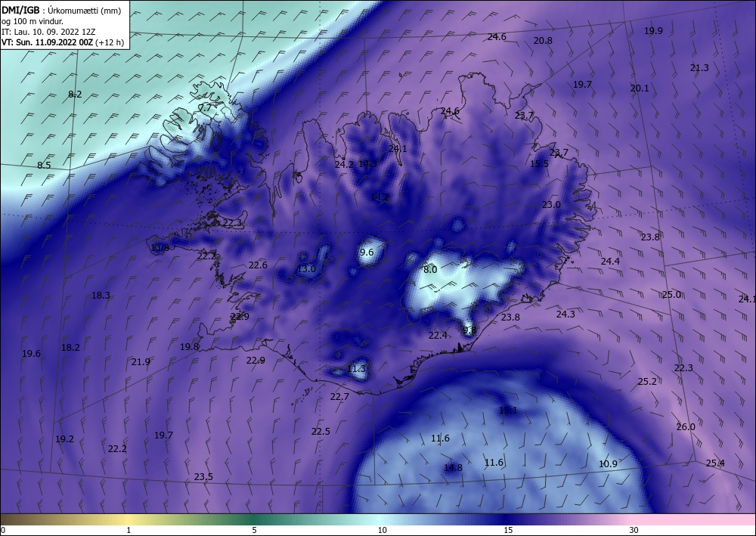756x536 pixels.
Task: Click the map value 24.4
Action: [x=610, y=262]
